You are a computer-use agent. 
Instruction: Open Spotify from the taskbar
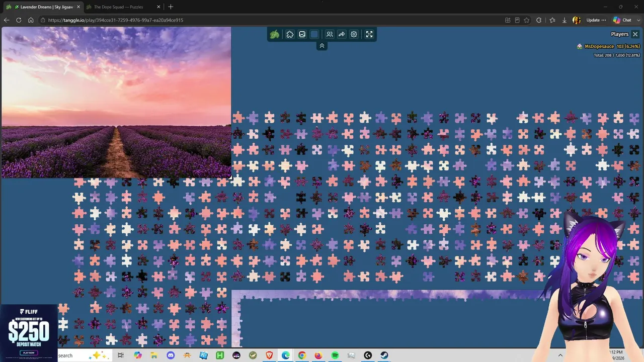(335, 355)
